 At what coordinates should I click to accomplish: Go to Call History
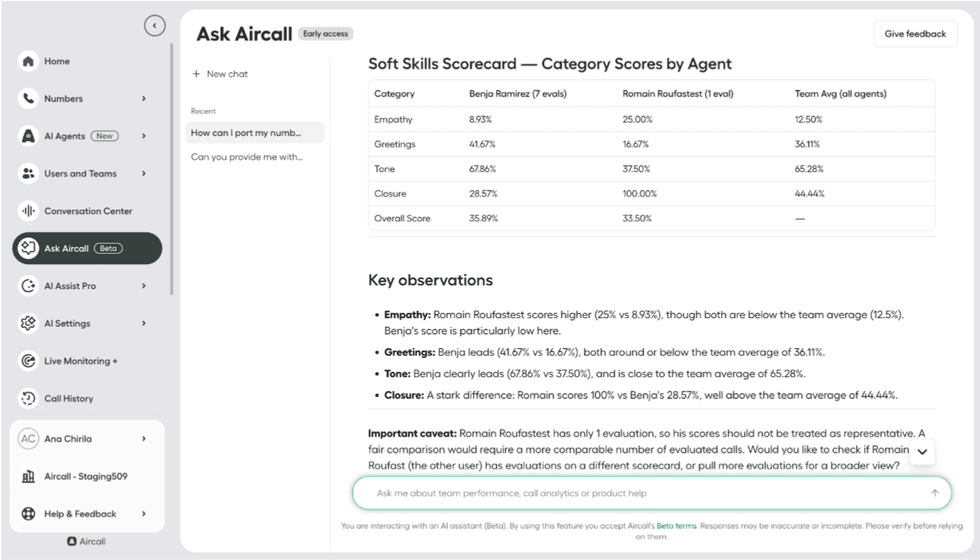coord(87,398)
